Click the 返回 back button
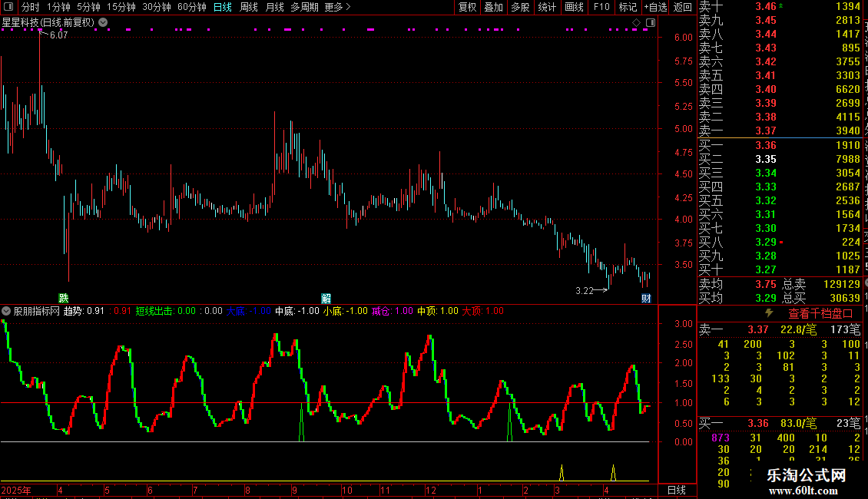 click(683, 7)
